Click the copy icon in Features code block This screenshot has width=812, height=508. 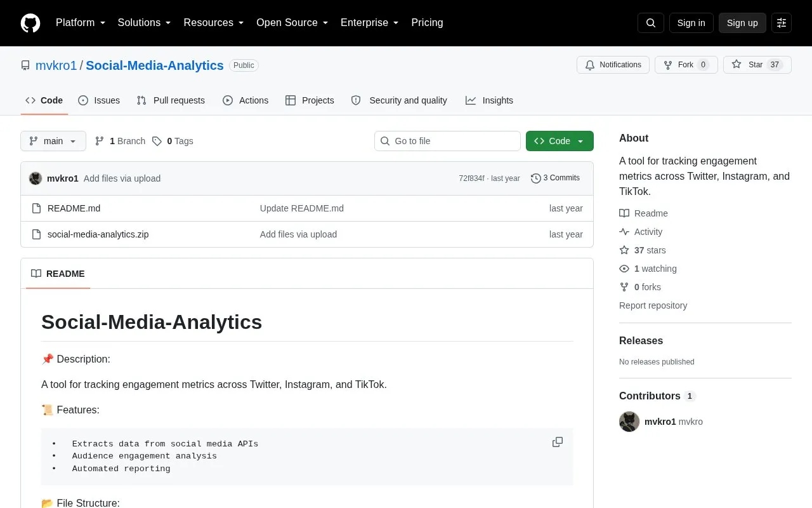click(x=558, y=442)
